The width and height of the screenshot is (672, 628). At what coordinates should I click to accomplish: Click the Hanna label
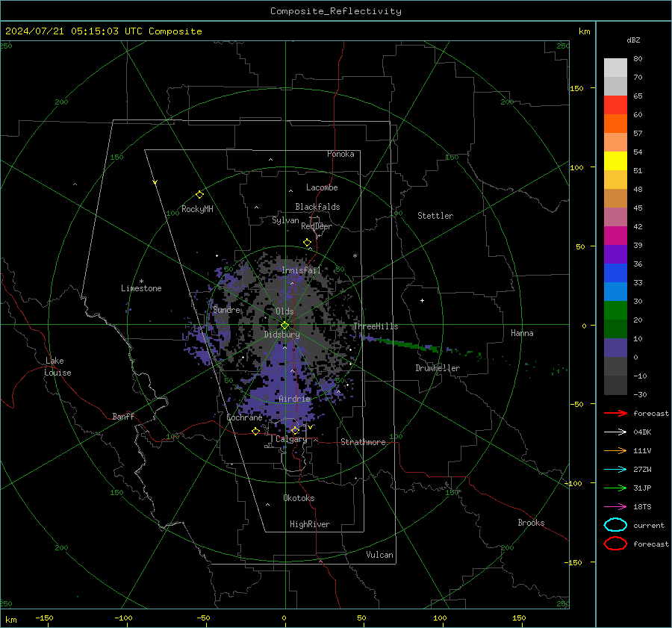tap(522, 333)
